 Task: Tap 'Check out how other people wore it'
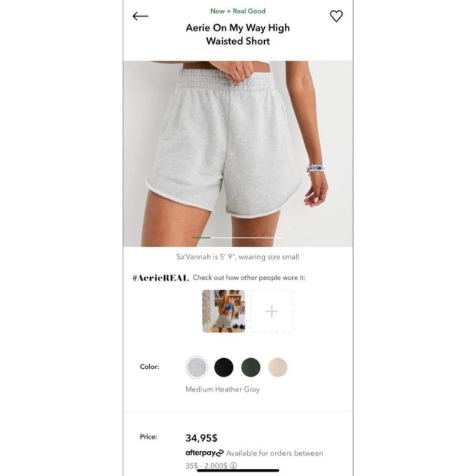[x=249, y=277]
